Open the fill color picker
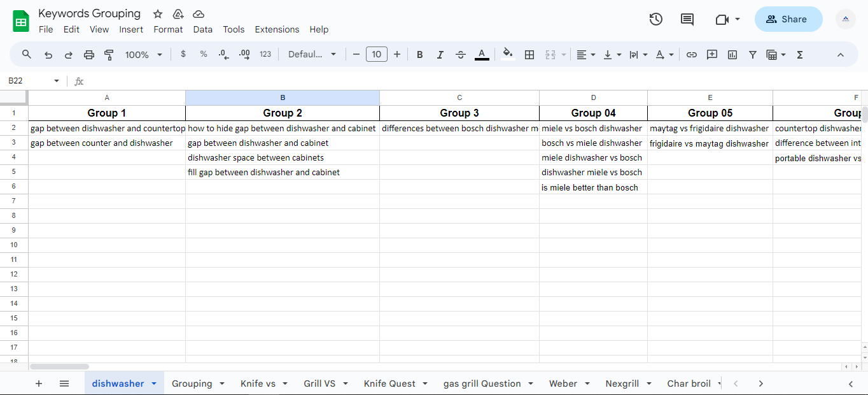This screenshot has width=868, height=395. point(507,54)
